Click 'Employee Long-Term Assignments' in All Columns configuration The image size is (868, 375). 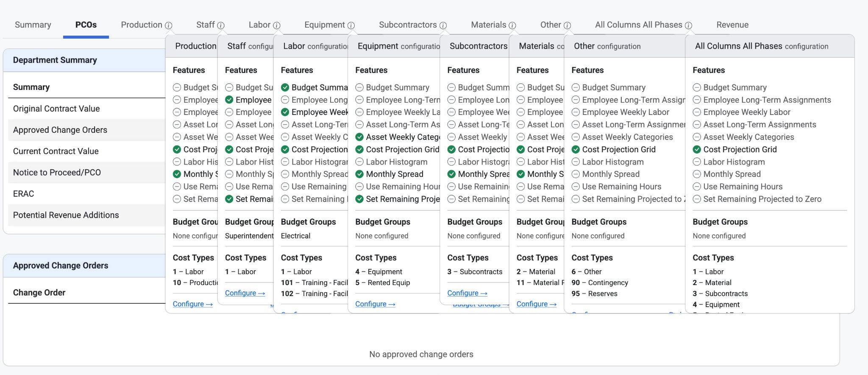767,100
